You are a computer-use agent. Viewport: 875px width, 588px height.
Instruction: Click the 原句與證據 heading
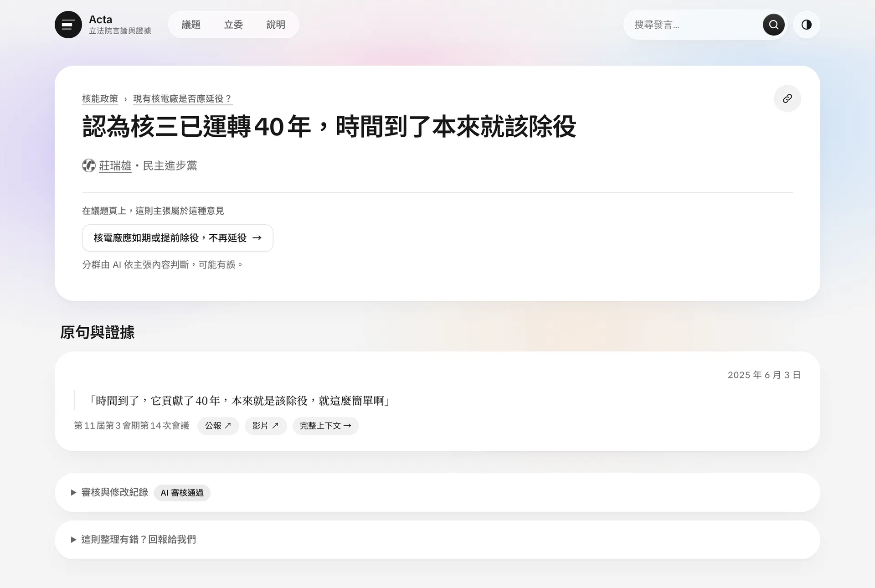(x=98, y=332)
